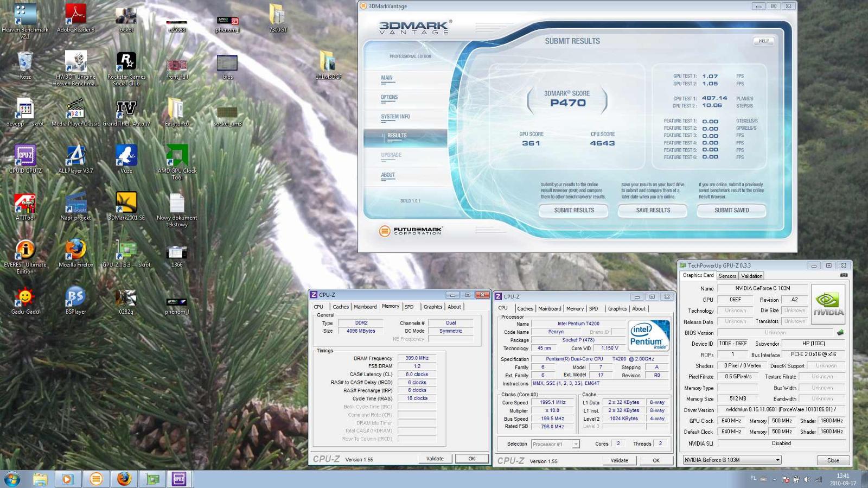Open Nowy dokument tekstowy file
The width and height of the screenshot is (868, 488).
coord(177,210)
